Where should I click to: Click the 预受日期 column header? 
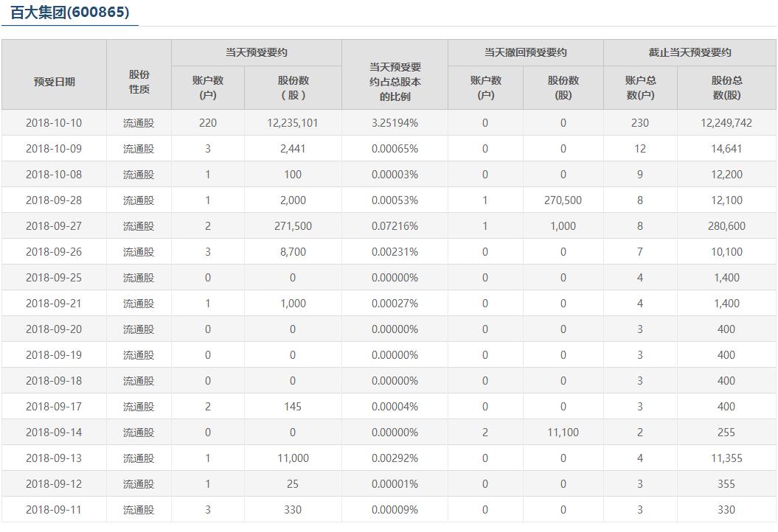(x=54, y=82)
